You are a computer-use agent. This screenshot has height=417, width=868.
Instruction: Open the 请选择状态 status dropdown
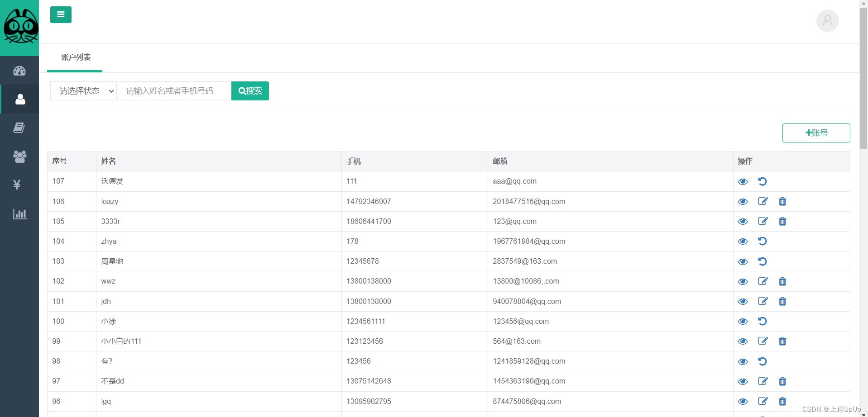pyautogui.click(x=83, y=91)
